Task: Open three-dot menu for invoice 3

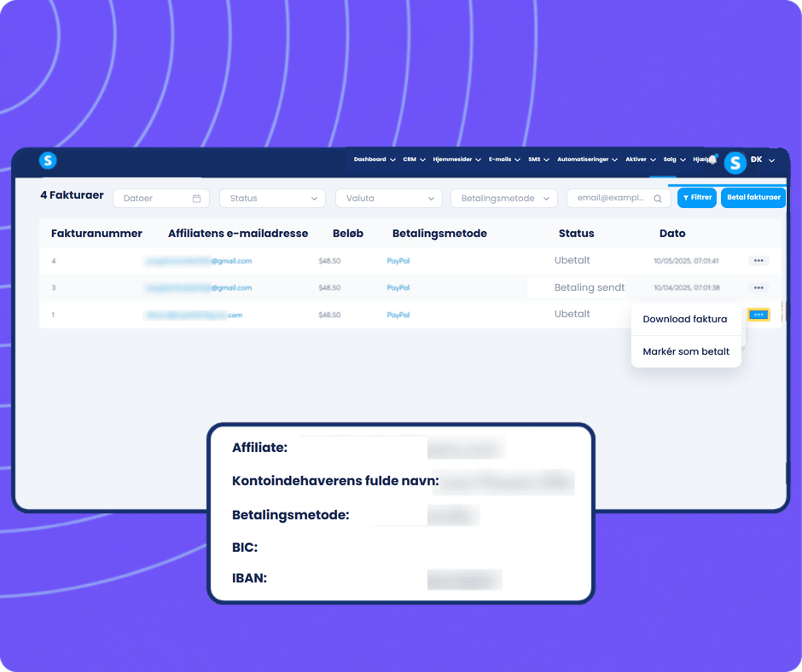Action: pyautogui.click(x=758, y=288)
